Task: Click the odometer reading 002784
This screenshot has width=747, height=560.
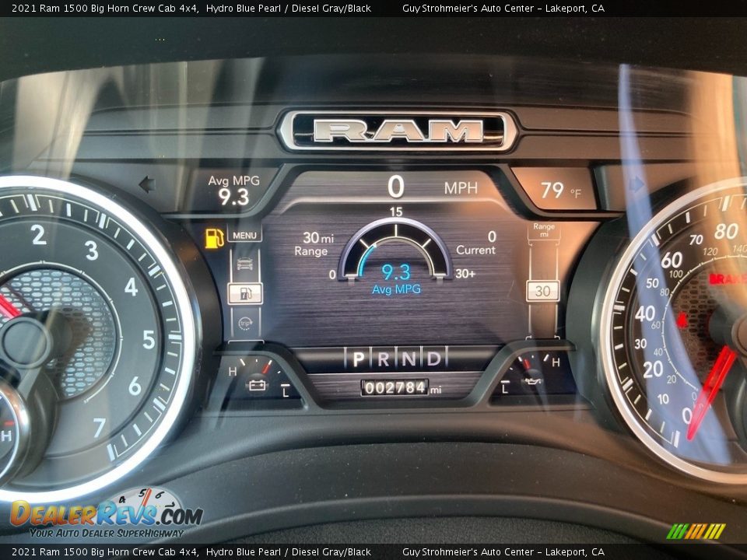Action: point(395,387)
